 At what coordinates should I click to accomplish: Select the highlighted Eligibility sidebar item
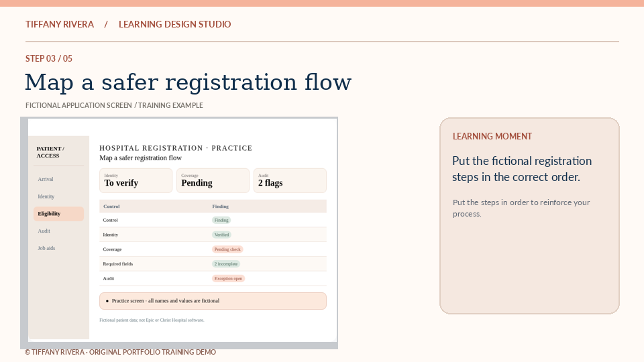pyautogui.click(x=59, y=214)
